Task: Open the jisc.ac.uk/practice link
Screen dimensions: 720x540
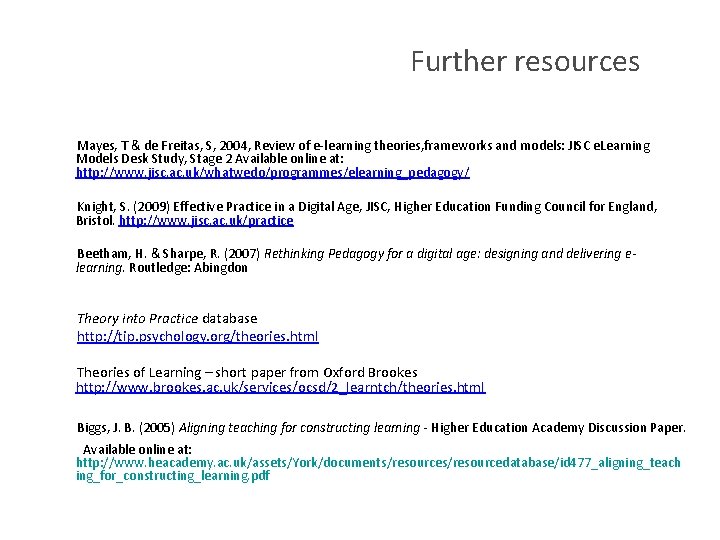Action: click(x=206, y=221)
